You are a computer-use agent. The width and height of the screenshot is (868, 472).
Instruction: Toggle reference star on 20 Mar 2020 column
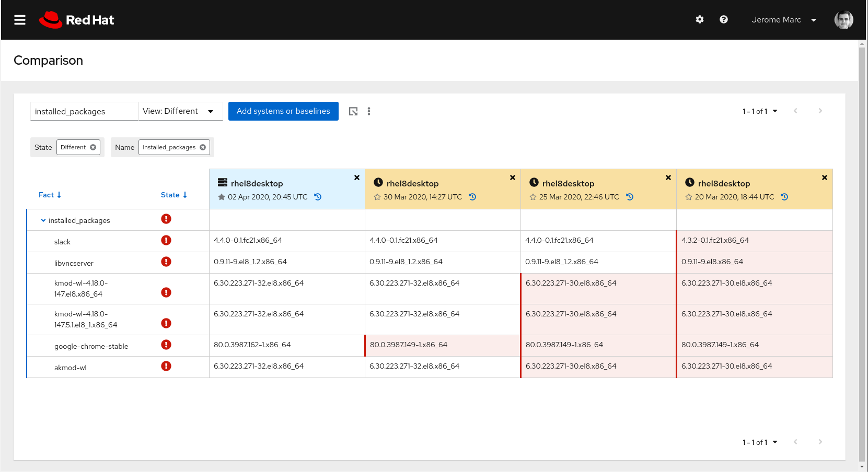[x=688, y=197]
